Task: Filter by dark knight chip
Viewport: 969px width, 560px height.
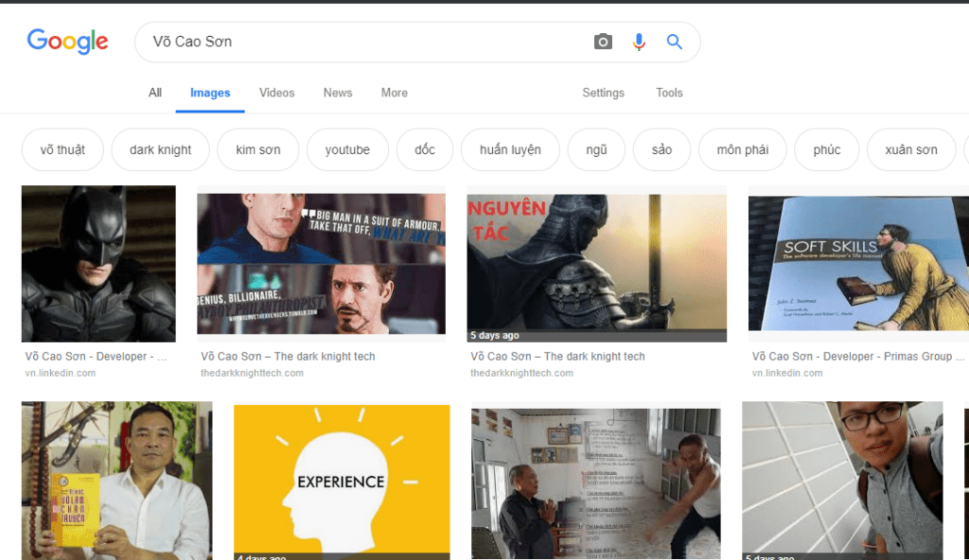Action: click(x=160, y=149)
